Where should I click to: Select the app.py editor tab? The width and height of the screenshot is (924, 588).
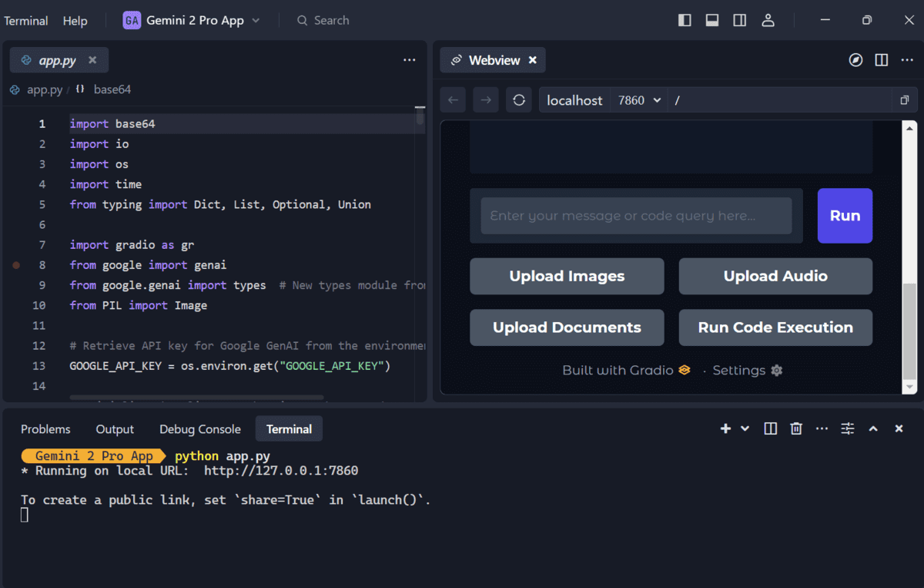(59, 60)
